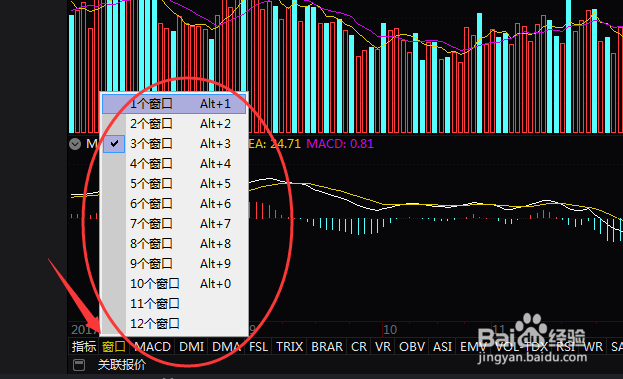Pick the 5个窗口 option
The height and width of the screenshot is (379, 623).
tap(174, 184)
